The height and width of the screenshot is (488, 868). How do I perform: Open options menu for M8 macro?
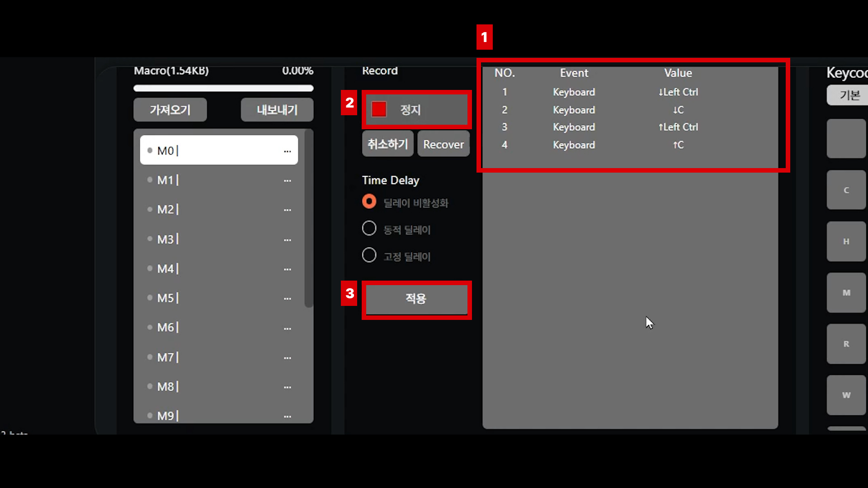click(288, 387)
